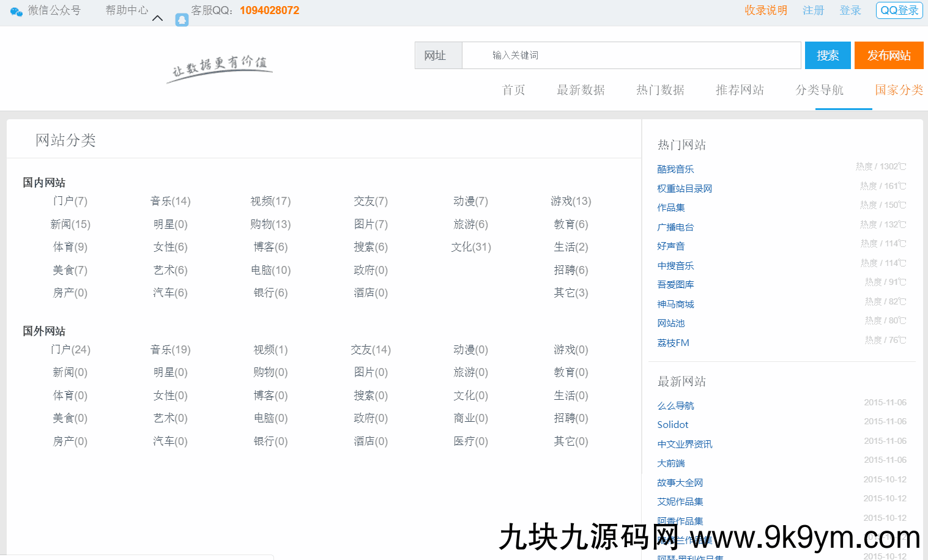Open the 国家分类 navigation tab
Image resolution: width=928 pixels, height=560 pixels.
coord(898,90)
